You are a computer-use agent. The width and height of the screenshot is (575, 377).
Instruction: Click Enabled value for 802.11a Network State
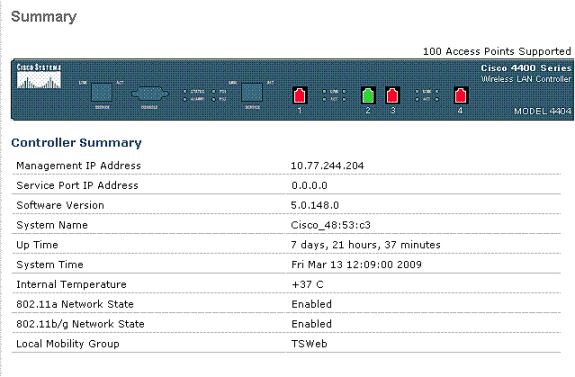[x=311, y=304]
